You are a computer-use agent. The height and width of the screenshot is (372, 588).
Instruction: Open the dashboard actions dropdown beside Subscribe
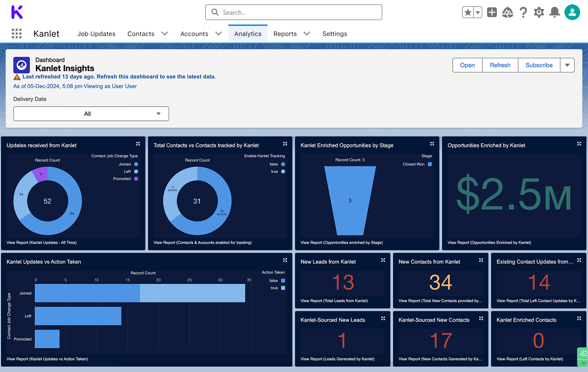point(567,65)
